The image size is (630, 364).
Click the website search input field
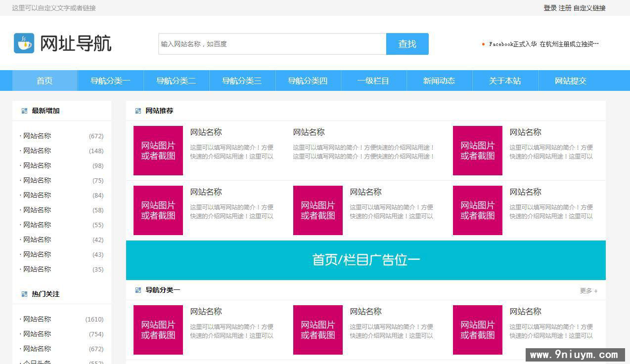pos(272,44)
